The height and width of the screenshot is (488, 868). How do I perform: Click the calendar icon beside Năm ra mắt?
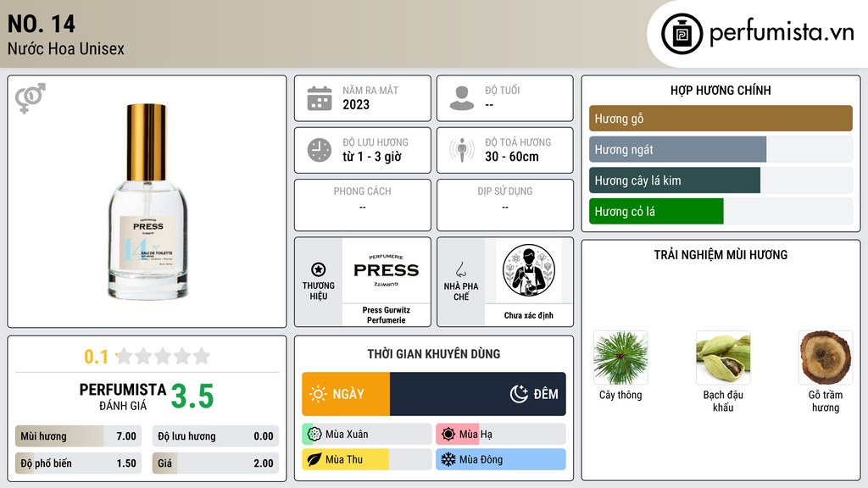pyautogui.click(x=320, y=98)
